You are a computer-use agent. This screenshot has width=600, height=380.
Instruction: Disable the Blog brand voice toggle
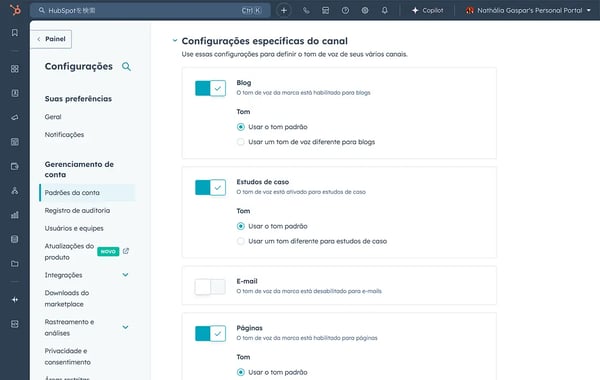(x=210, y=88)
